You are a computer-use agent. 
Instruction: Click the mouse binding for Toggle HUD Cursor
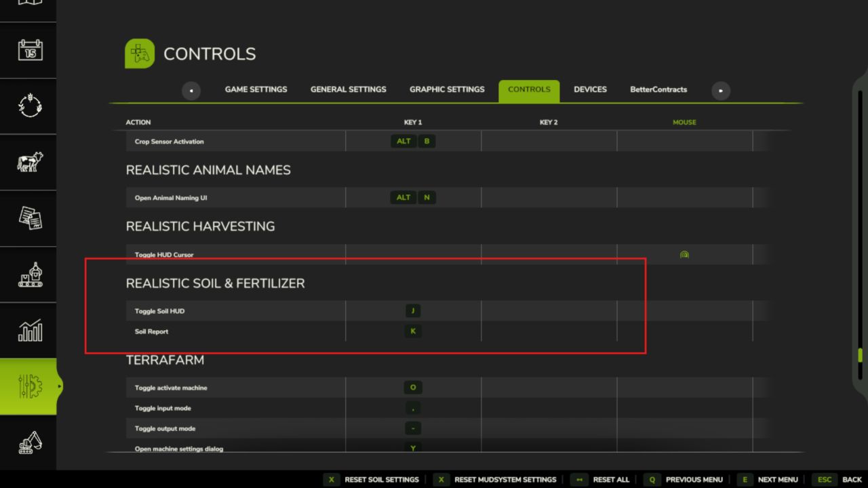(684, 254)
